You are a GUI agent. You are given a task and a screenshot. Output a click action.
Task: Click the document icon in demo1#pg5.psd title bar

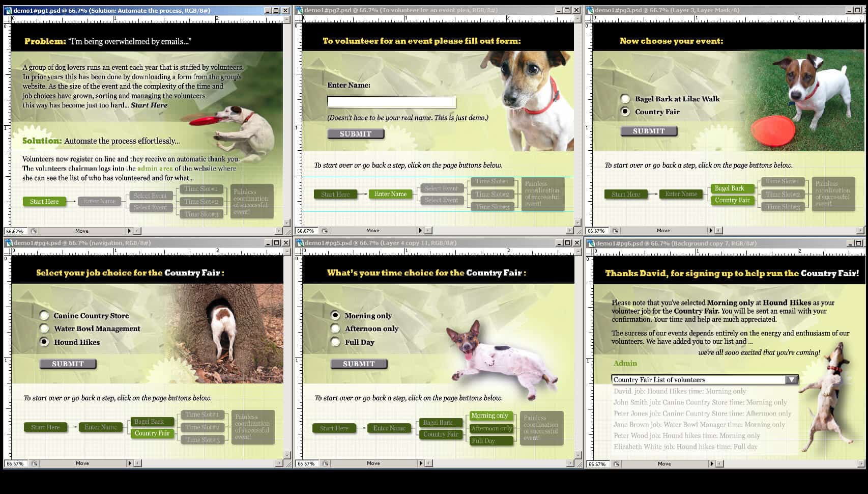[x=300, y=243]
